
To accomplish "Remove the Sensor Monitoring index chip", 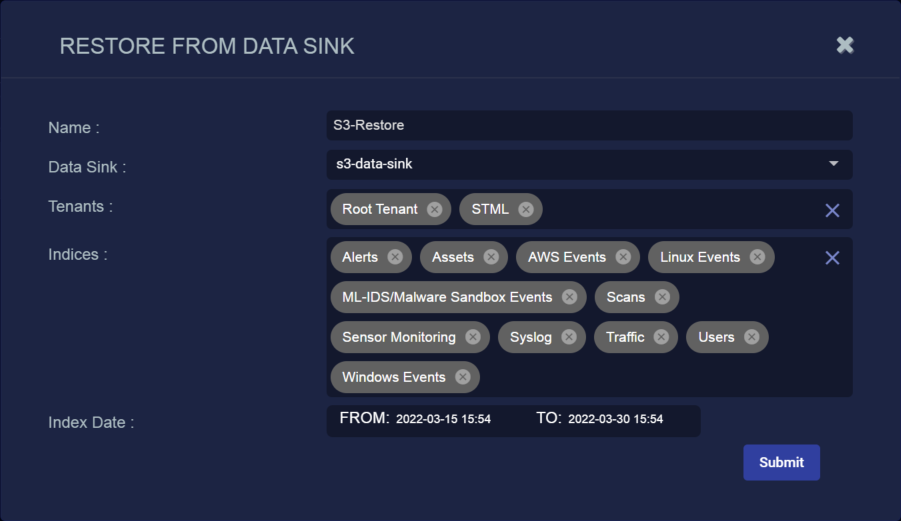I will pos(473,337).
